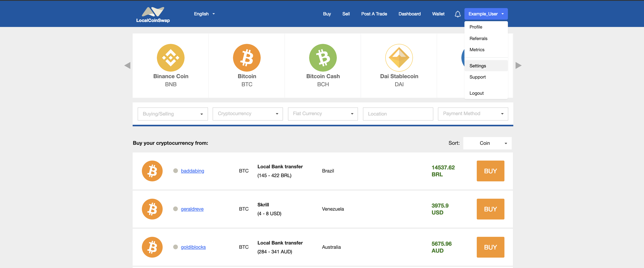644x268 pixels.
Task: Click status dot next to geraldreve
Action: 176,209
